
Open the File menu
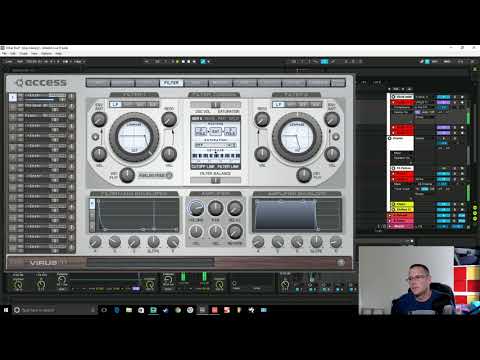[4, 53]
